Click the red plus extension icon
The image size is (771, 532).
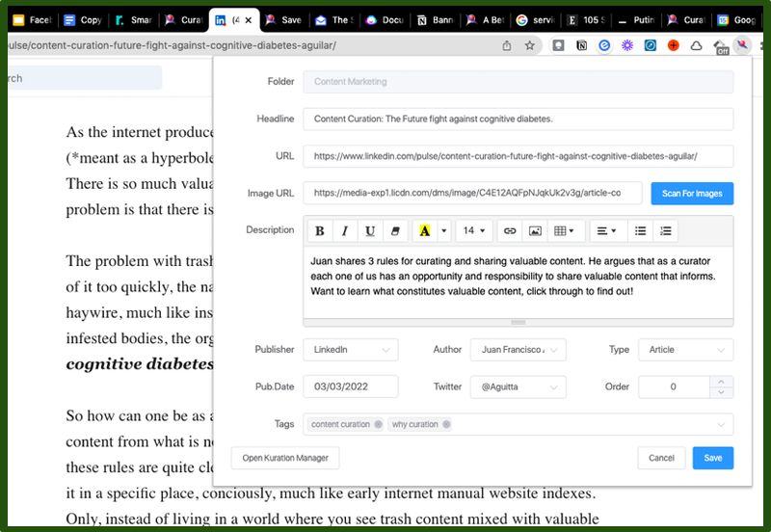(x=673, y=45)
